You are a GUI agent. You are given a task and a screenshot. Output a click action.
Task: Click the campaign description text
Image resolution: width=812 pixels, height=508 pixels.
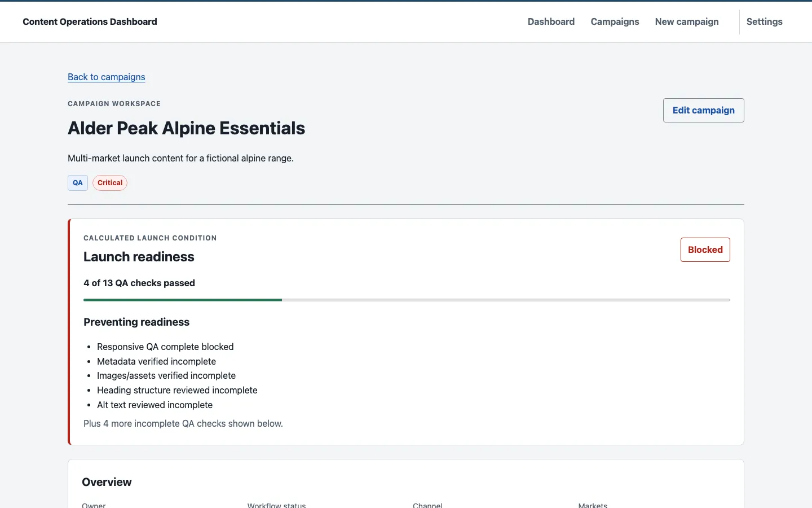coord(180,158)
